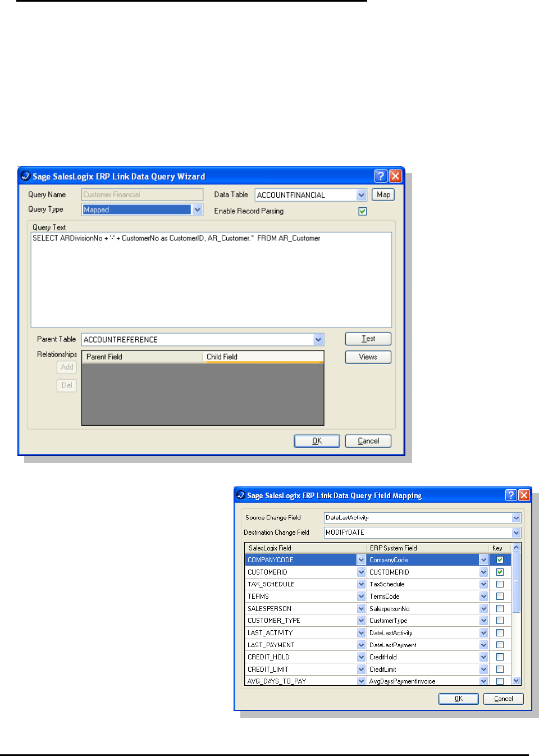Click Cancel in Field Mapping dialog
The height and width of the screenshot is (756, 539).
[504, 699]
